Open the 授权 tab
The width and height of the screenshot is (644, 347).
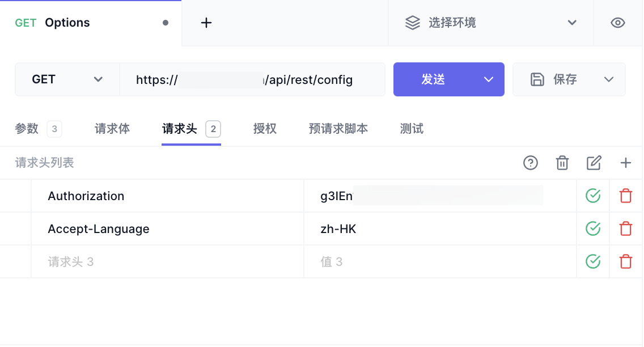click(x=265, y=129)
